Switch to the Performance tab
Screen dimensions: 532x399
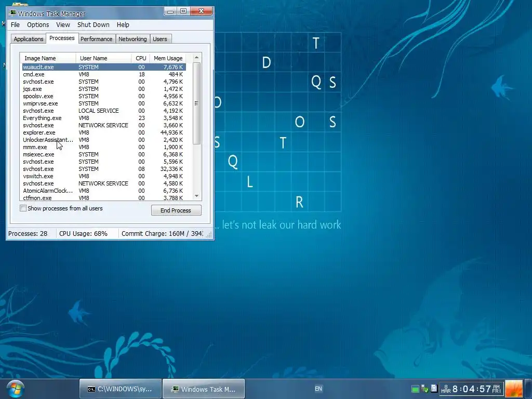(96, 39)
